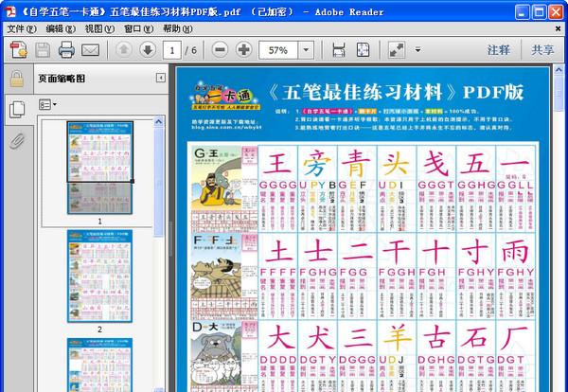Open thumbnail options dropdown menu
568x392 pixels.
(x=47, y=105)
